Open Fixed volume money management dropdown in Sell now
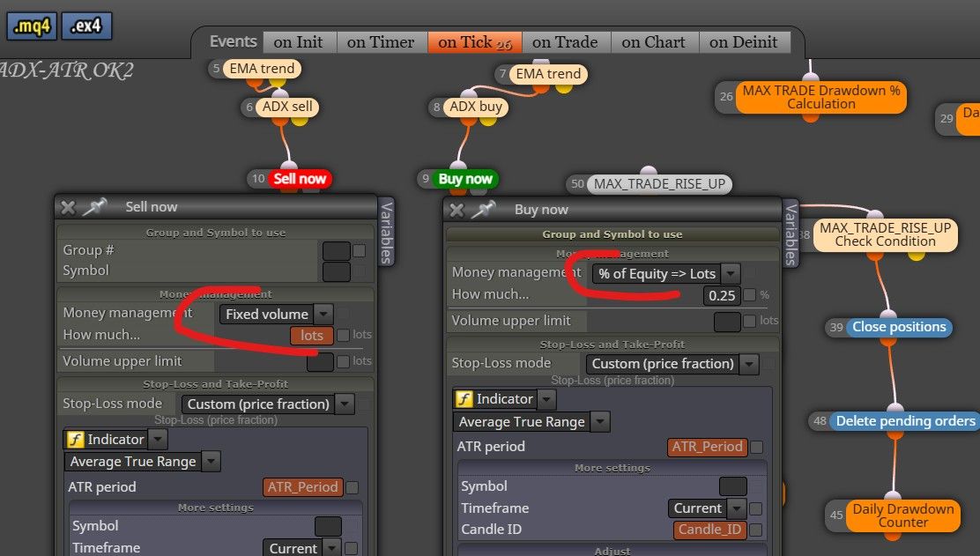980x556 pixels. [276, 315]
